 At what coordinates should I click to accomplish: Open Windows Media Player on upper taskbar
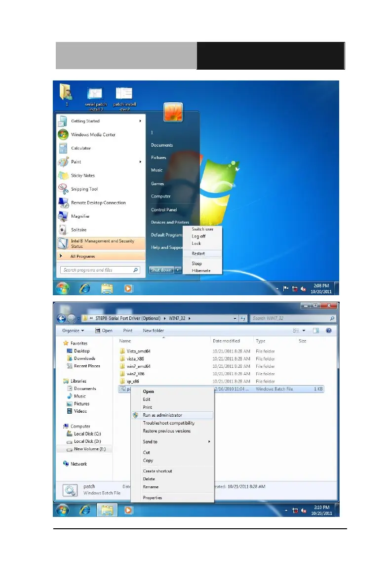point(129,288)
